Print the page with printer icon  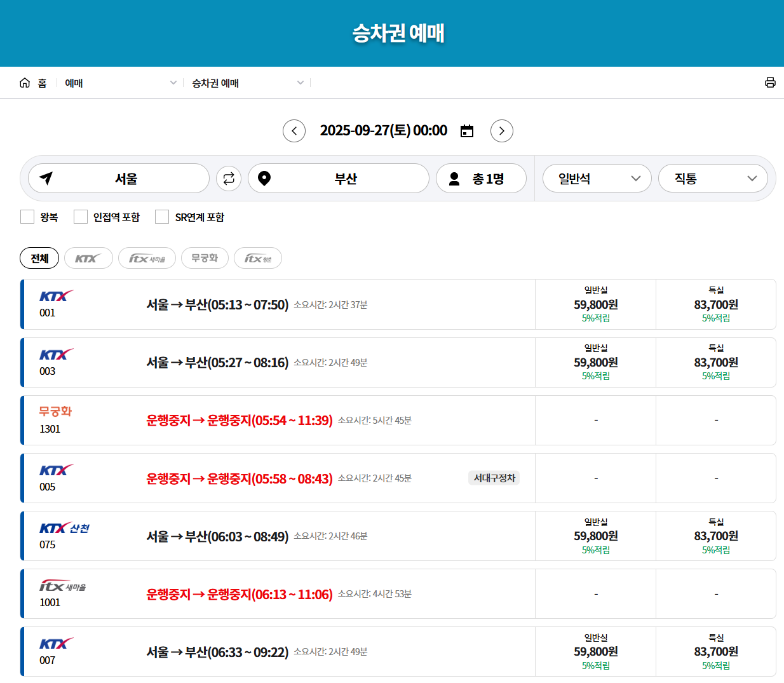coord(770,83)
